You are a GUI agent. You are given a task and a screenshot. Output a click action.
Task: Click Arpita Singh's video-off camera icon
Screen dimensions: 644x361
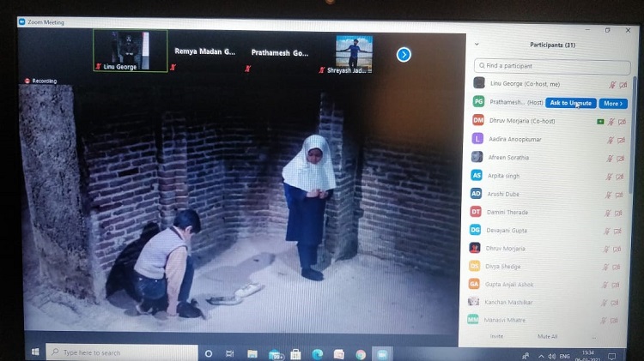(622, 176)
